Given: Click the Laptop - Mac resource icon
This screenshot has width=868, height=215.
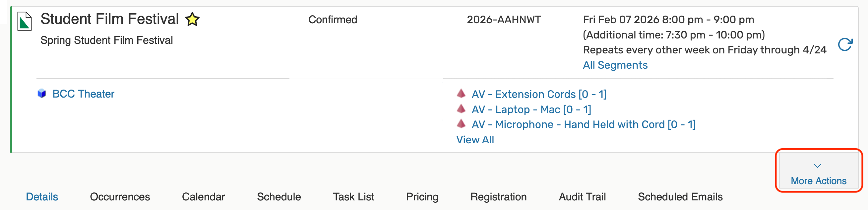Looking at the screenshot, I should pyautogui.click(x=461, y=108).
